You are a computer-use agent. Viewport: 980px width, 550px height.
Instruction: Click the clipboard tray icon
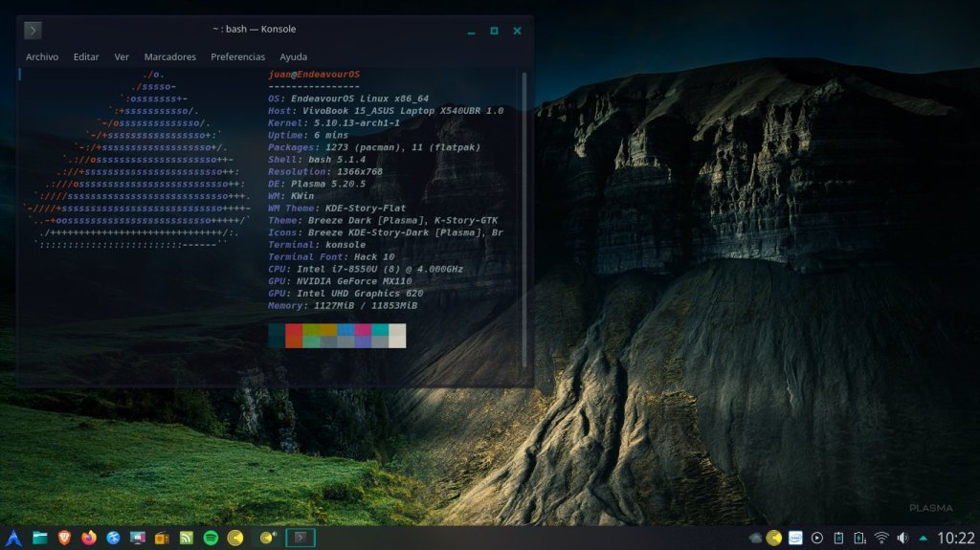click(838, 538)
